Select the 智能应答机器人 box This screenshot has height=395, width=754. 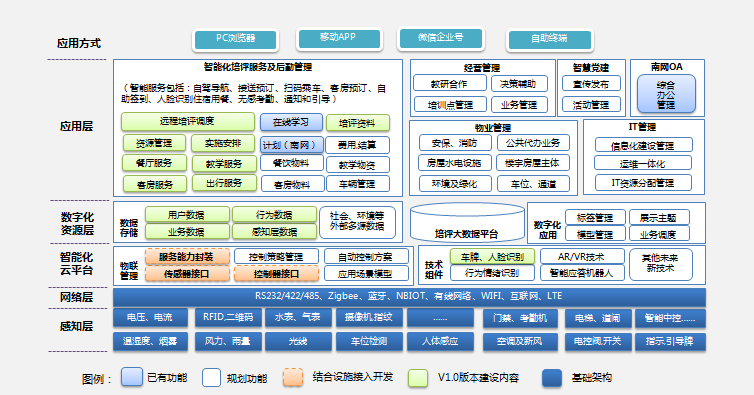click(582, 273)
